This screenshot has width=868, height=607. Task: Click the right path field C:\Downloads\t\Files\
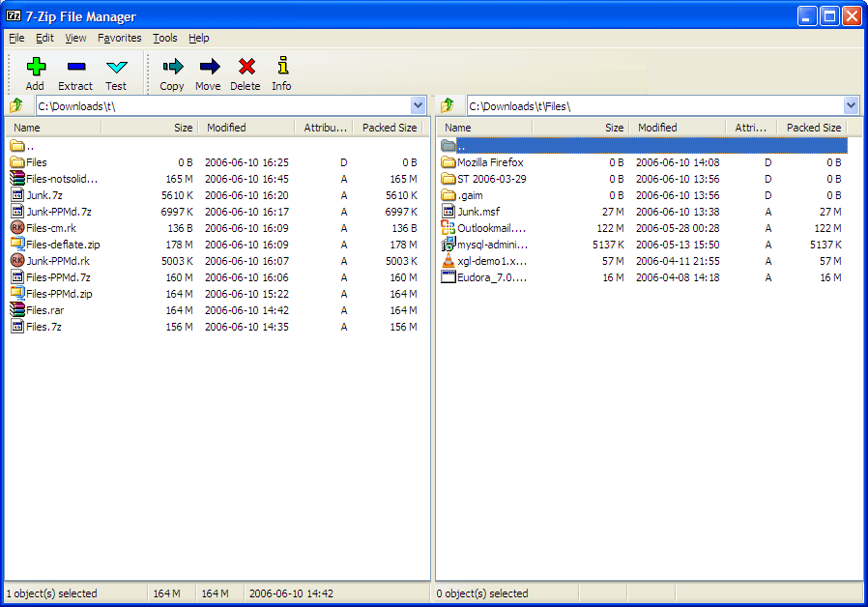point(655,105)
